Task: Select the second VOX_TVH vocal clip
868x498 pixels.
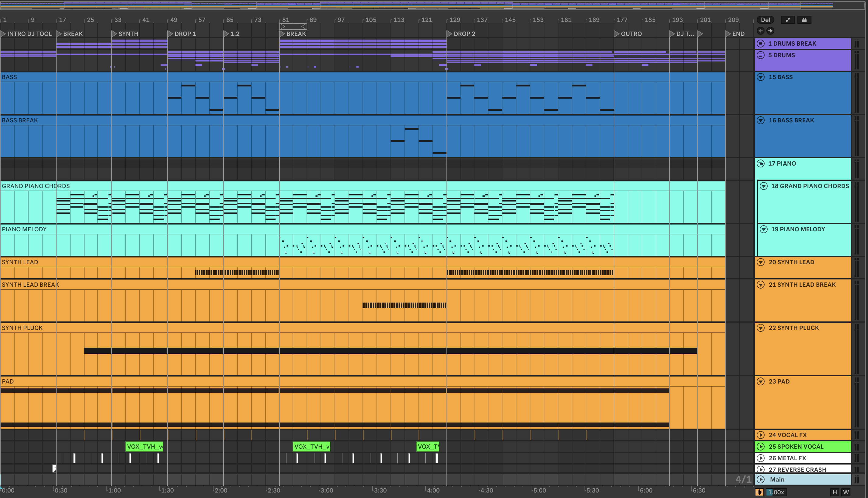Action: pyautogui.click(x=312, y=446)
